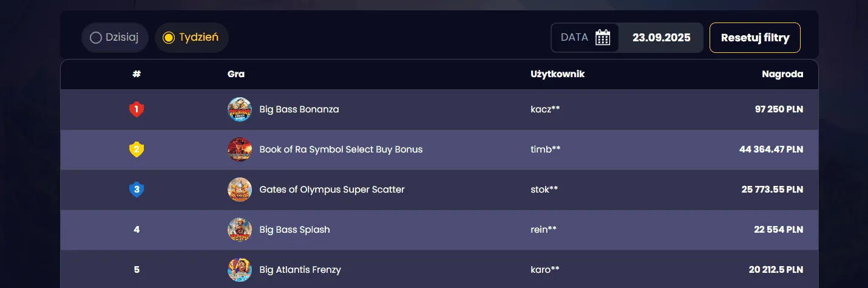Click the Big Bass Bonanza game icon
The image size is (868, 288).
pos(239,109)
